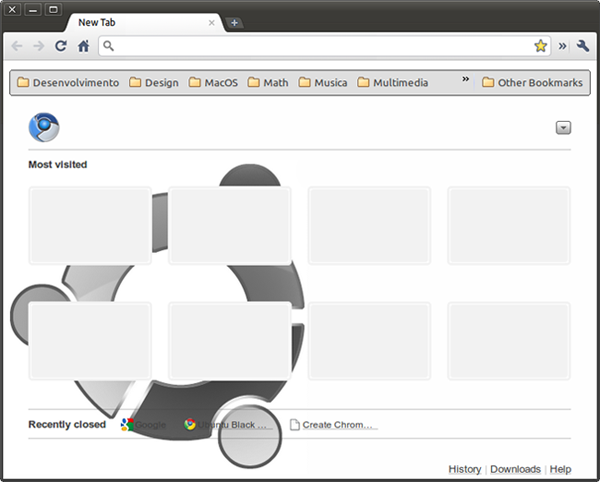Expand hidden toolbar items chevron
This screenshot has width=600, height=482.
562,46
